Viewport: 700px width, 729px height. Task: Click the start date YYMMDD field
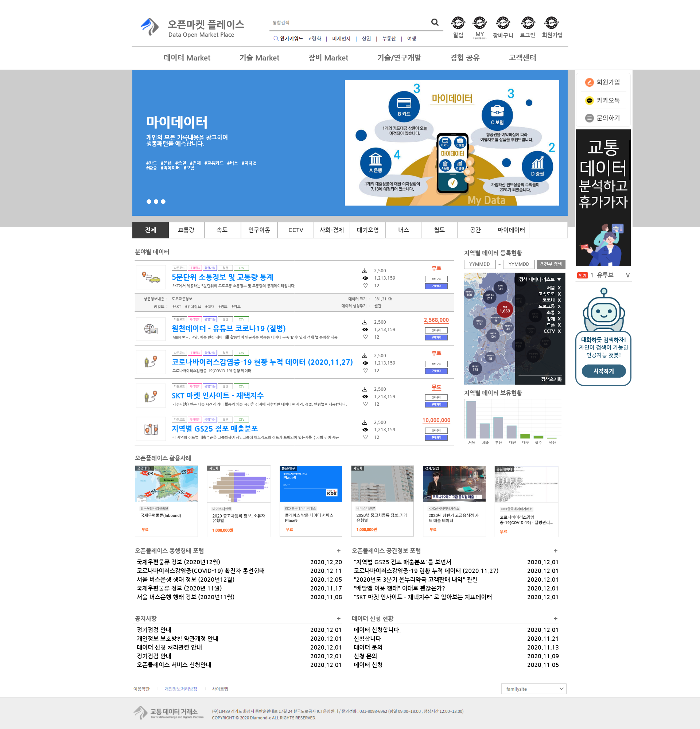tap(479, 264)
